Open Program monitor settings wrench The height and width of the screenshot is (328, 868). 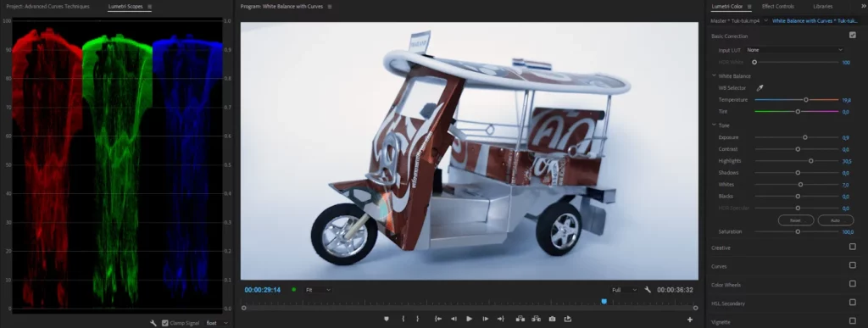tap(648, 290)
